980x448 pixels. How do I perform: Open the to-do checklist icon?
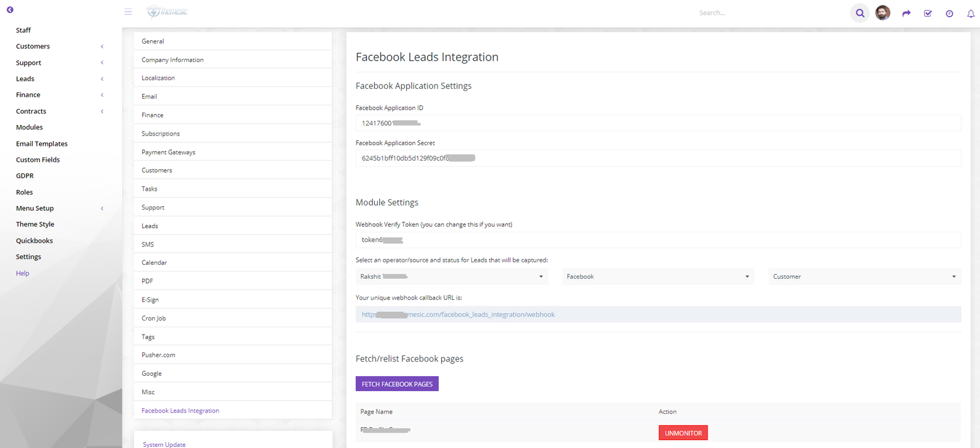click(x=928, y=13)
